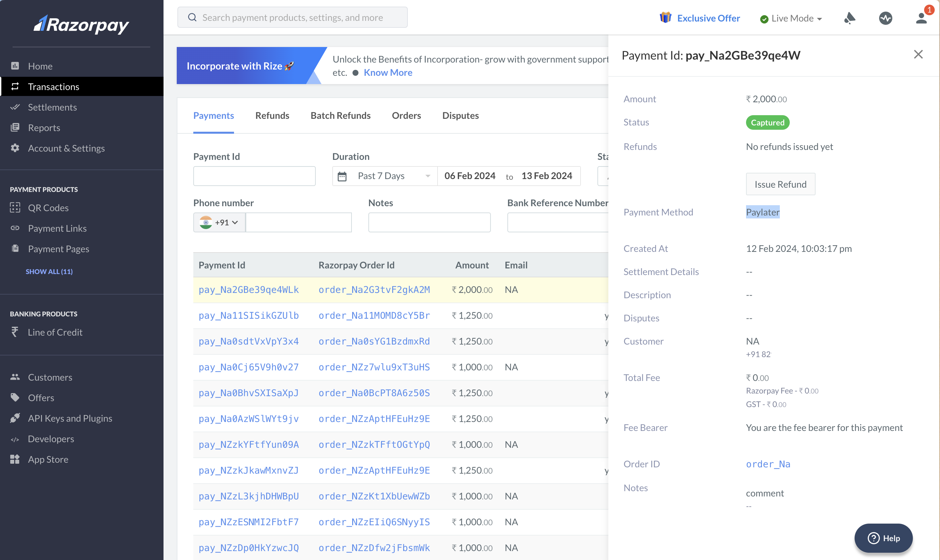Switch to the Refunds tab
This screenshot has width=940, height=560.
[x=272, y=116]
